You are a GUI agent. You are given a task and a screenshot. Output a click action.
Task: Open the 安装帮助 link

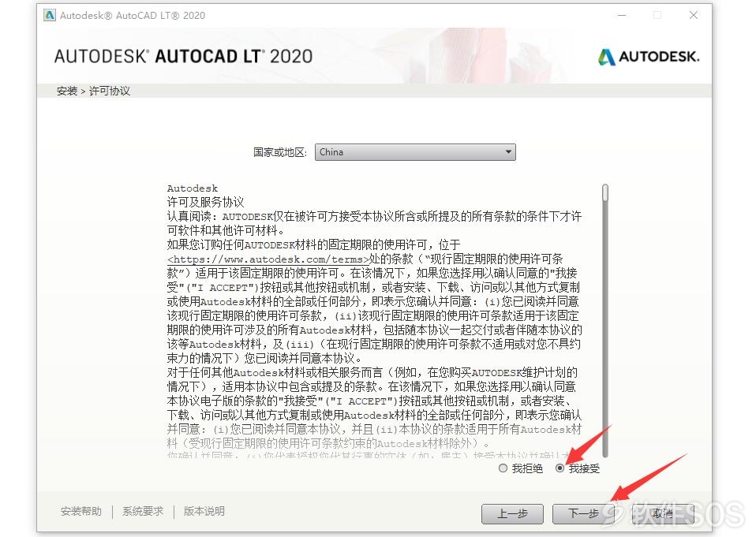[81, 512]
